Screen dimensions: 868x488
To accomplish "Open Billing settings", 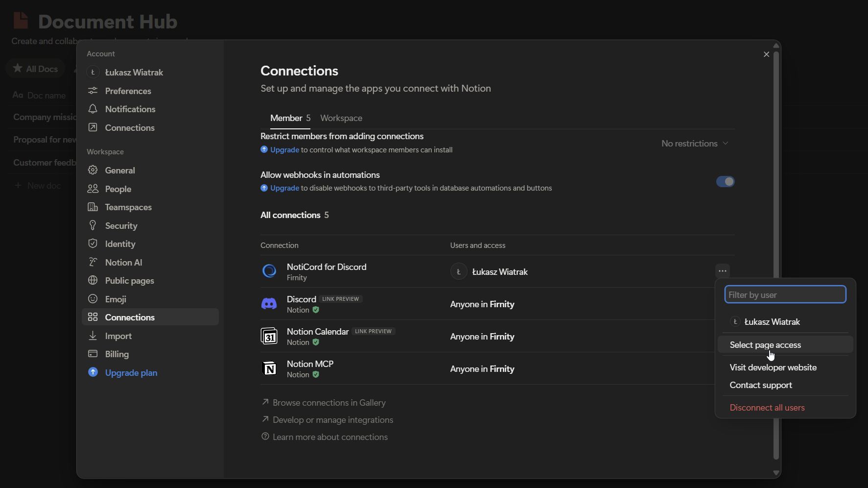I will [x=116, y=354].
